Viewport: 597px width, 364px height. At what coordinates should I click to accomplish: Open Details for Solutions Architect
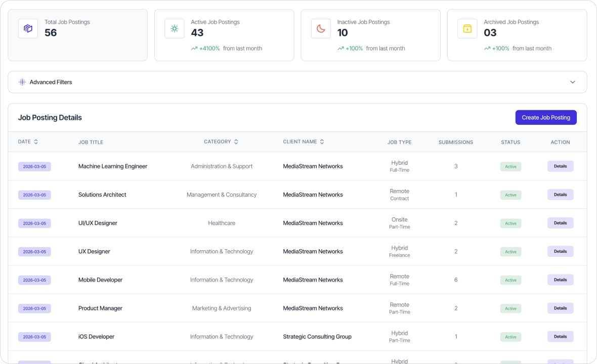[x=560, y=194]
